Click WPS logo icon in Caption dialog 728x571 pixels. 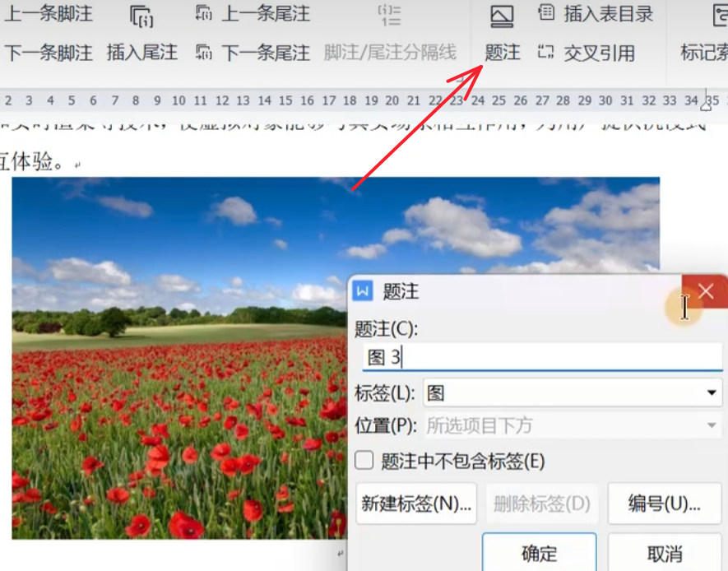click(x=363, y=291)
